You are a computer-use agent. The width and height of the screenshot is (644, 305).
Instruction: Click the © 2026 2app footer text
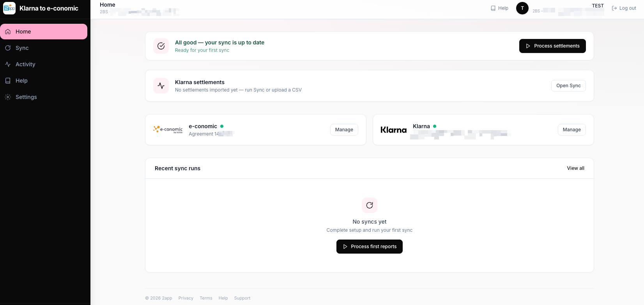click(159, 298)
